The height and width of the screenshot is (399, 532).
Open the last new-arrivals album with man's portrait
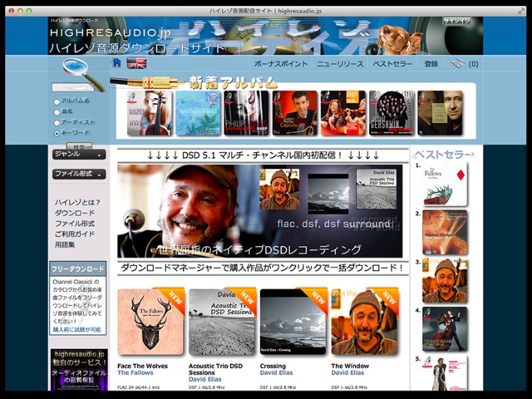click(x=441, y=113)
